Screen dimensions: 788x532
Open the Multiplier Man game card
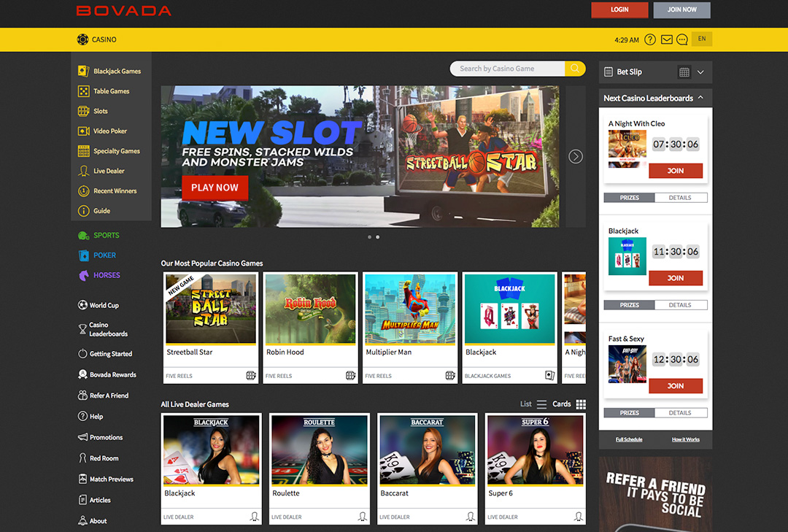[410, 328]
